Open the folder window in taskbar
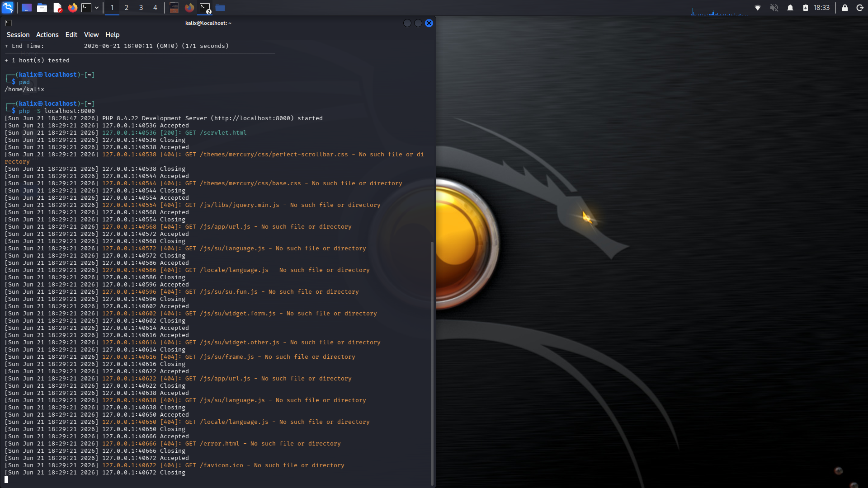868x488 pixels. coord(220,8)
